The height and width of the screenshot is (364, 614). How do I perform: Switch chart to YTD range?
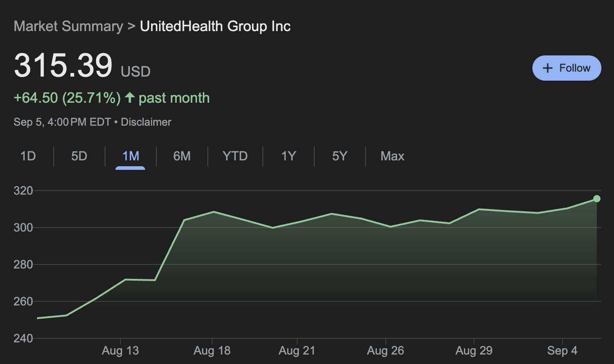[x=235, y=156]
